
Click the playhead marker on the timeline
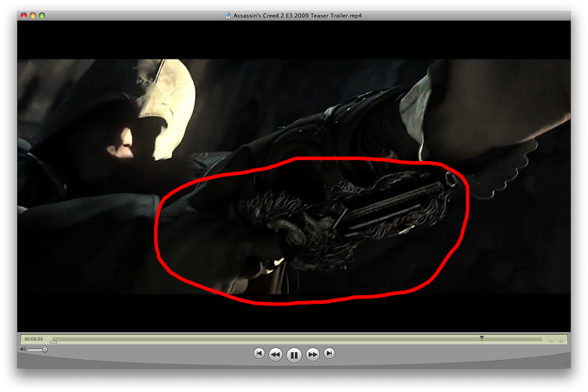(482, 338)
